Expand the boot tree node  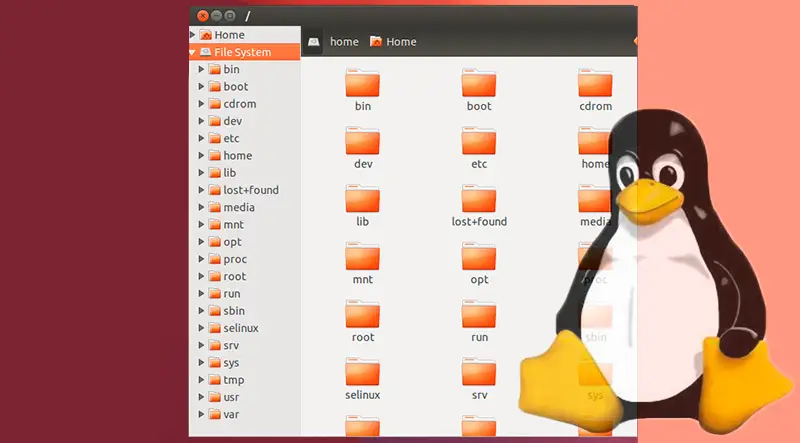[x=201, y=86]
